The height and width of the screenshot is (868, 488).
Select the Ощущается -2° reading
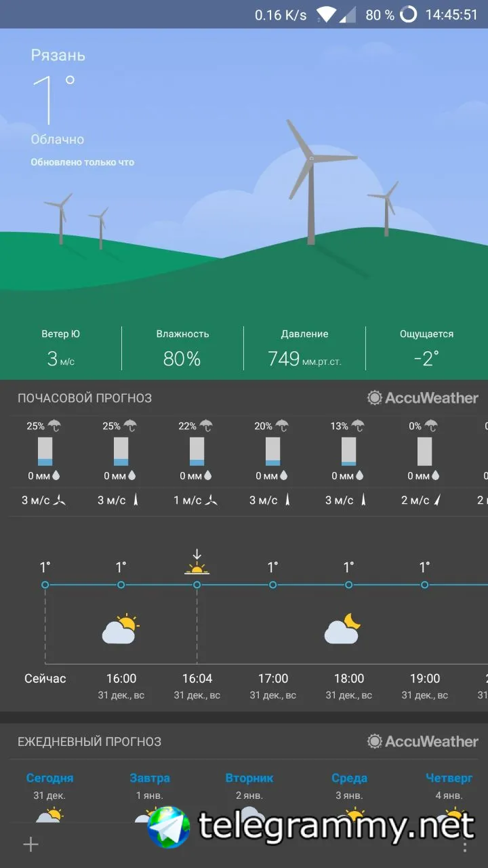click(426, 348)
